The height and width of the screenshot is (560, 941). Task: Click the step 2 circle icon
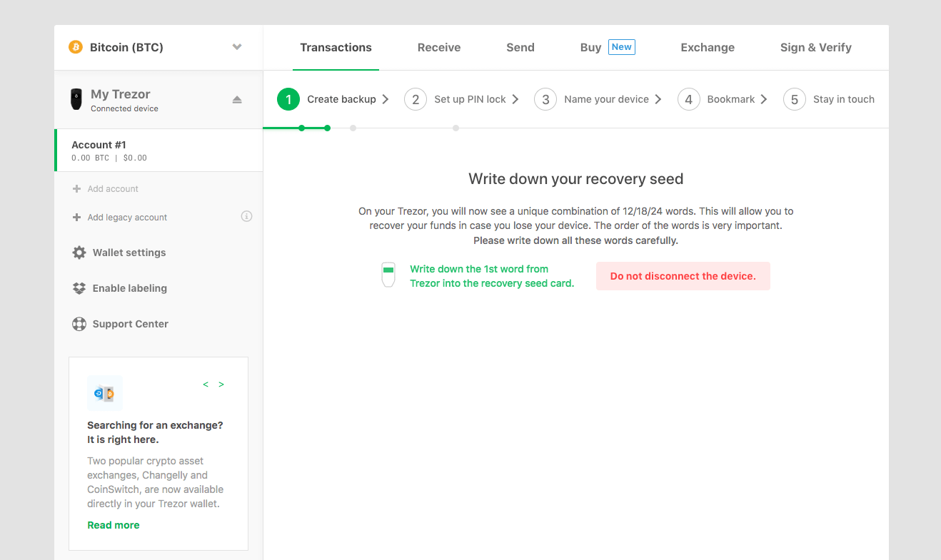416,99
